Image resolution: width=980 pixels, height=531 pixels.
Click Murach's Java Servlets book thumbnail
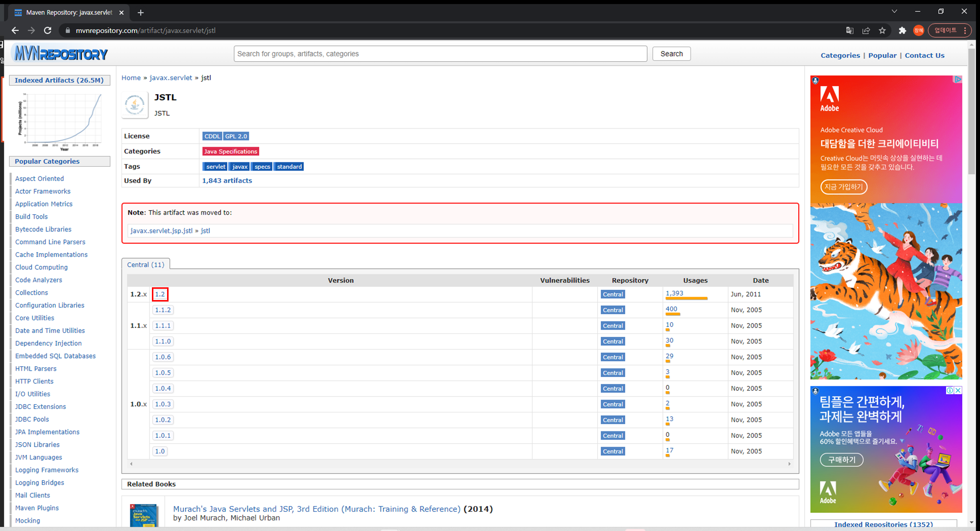click(x=144, y=516)
